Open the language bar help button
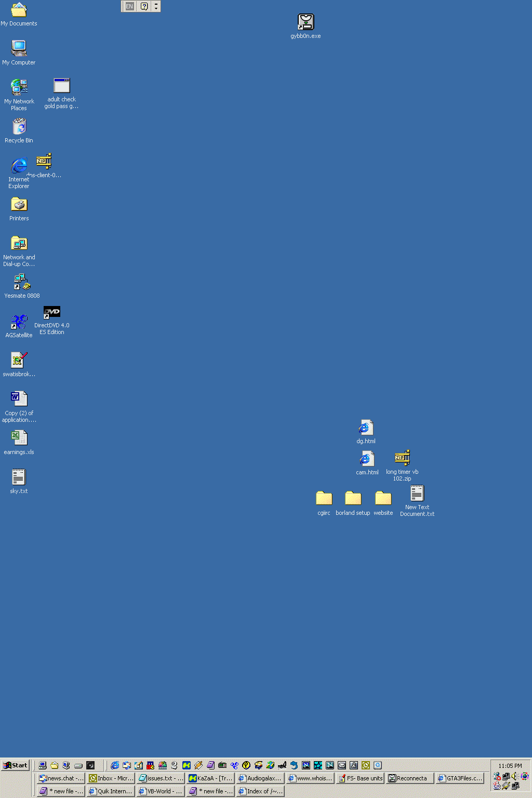The image size is (532, 798). 144,6
